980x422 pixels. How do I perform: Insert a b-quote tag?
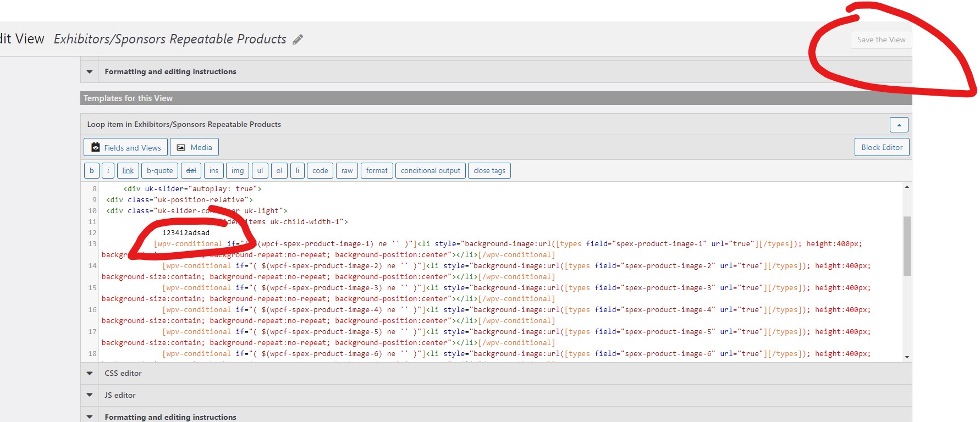click(x=159, y=170)
